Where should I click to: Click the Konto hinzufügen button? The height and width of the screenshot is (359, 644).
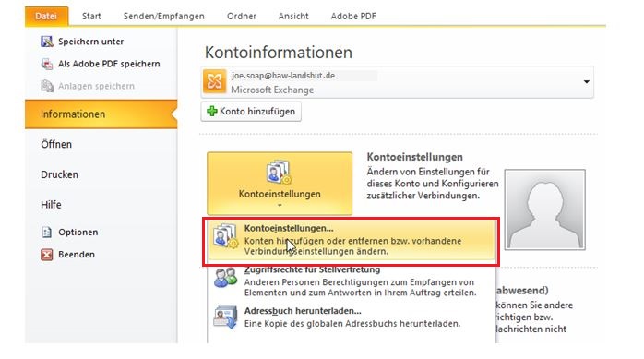click(251, 112)
